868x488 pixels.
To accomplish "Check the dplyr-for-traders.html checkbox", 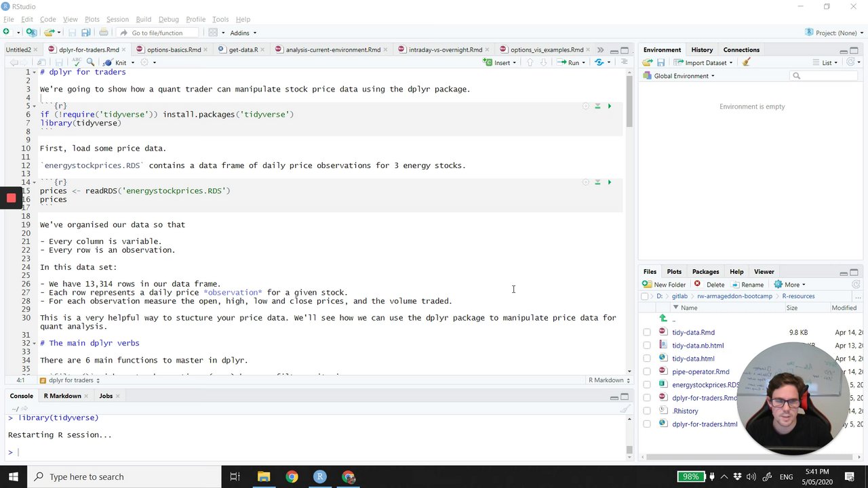I will click(x=646, y=424).
